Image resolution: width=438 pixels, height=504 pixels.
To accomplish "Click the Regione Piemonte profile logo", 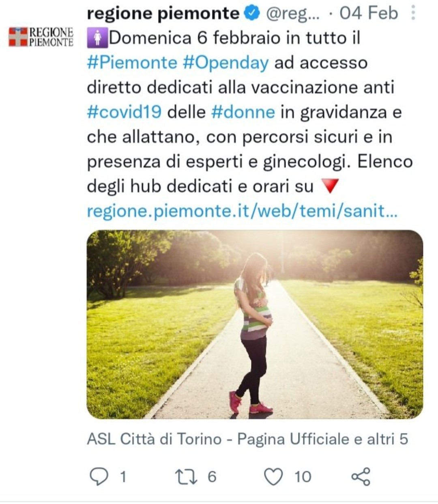I will click(x=41, y=37).
